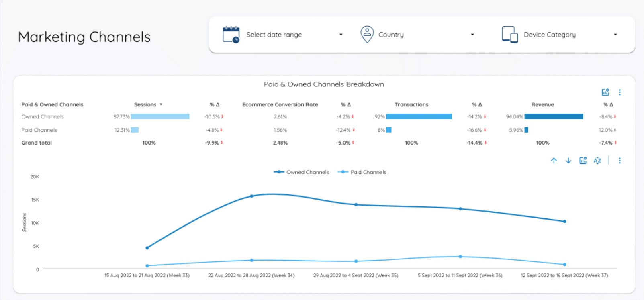Click the 94.04% Owned Channels revenue bar
The image size is (644, 300).
tap(554, 117)
